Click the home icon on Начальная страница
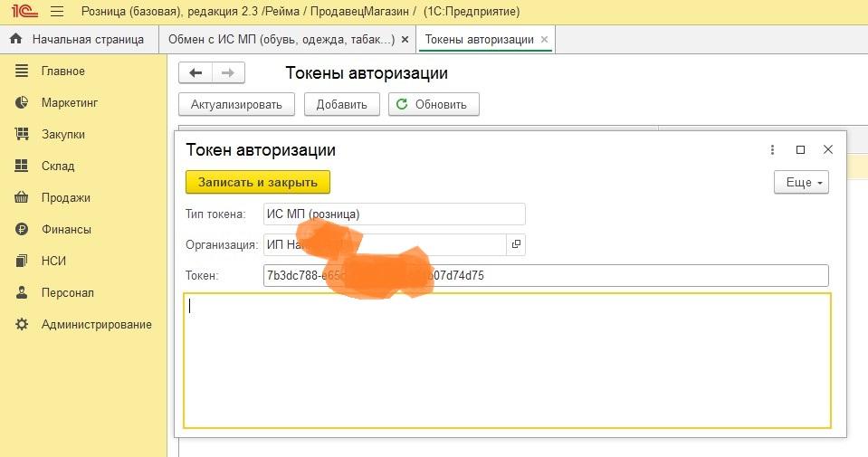The height and width of the screenshot is (457, 868). [16, 40]
